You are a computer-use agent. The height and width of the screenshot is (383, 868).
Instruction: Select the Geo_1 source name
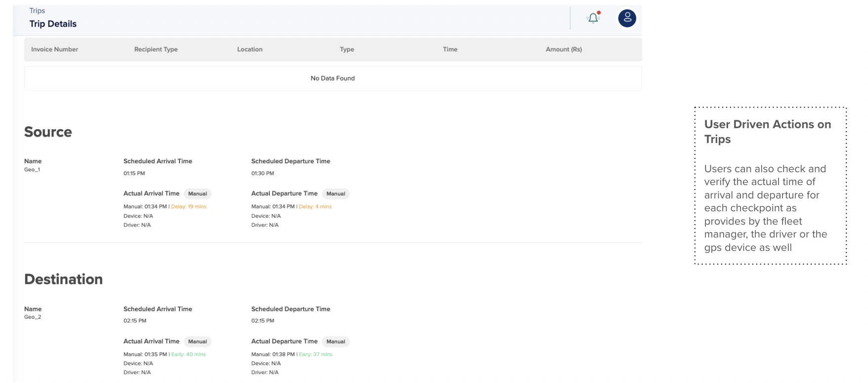click(x=32, y=170)
